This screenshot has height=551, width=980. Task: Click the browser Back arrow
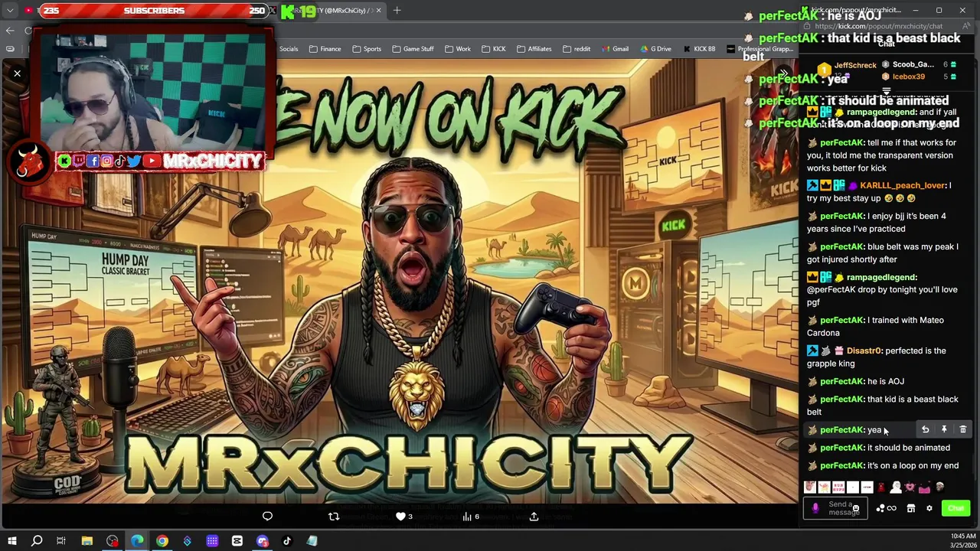pyautogui.click(x=10, y=31)
